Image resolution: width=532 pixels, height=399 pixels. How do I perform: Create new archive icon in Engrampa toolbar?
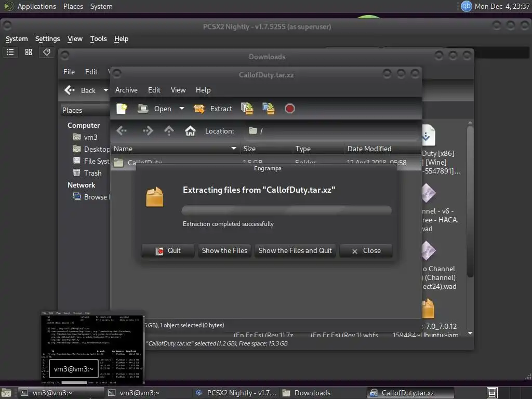pos(122,109)
